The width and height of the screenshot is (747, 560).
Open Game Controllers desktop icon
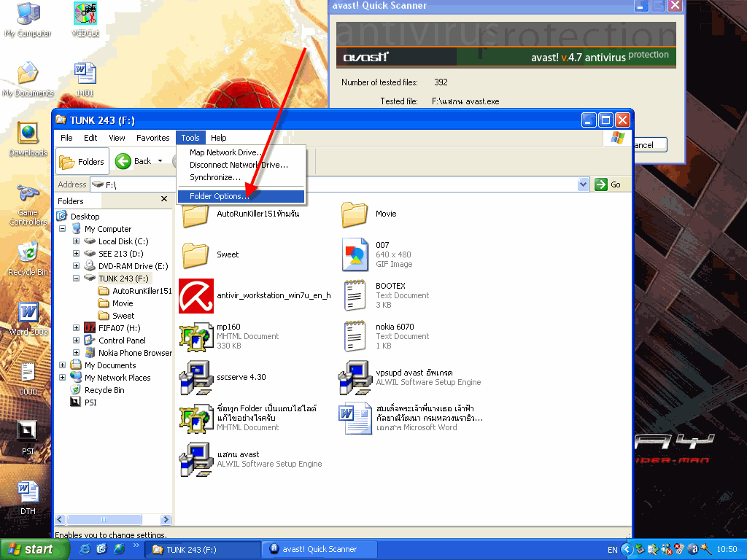[x=28, y=205]
